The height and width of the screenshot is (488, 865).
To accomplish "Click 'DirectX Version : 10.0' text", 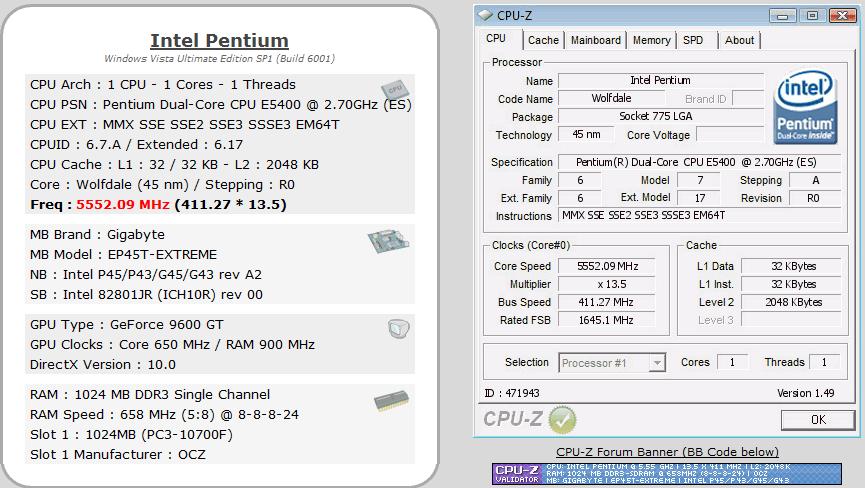I will (x=103, y=364).
